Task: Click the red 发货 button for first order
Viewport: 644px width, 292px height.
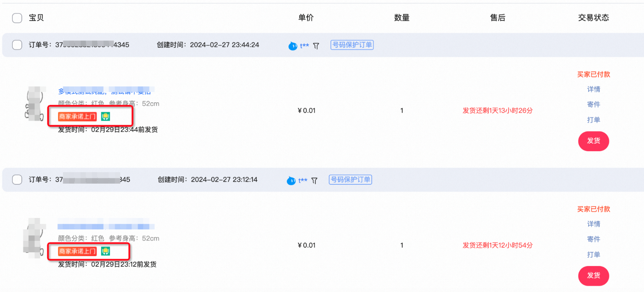Action: pos(594,141)
